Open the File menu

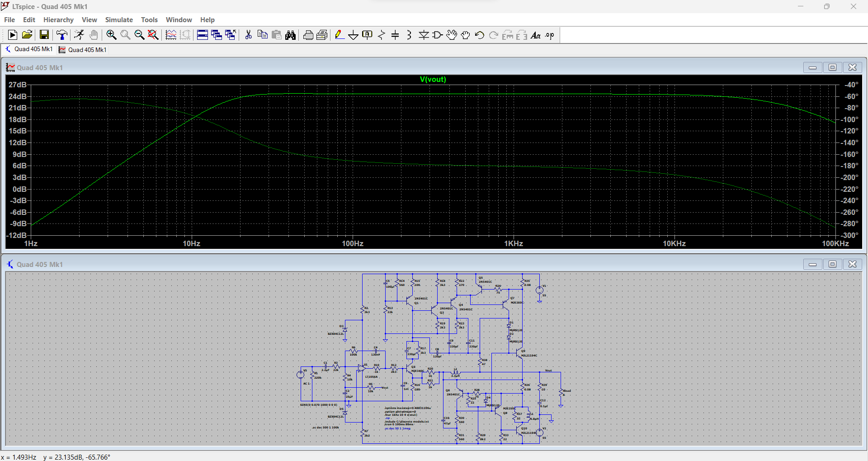coord(9,19)
